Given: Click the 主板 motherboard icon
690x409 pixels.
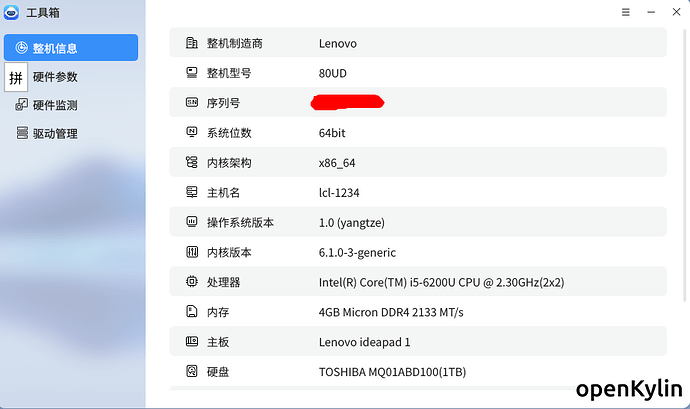Looking at the screenshot, I should pos(191,342).
